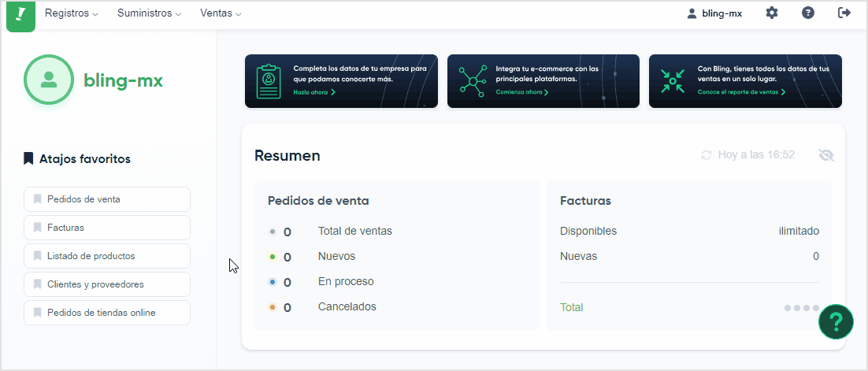Click the green Total label in Facturas
868x371 pixels.
pyautogui.click(x=571, y=307)
